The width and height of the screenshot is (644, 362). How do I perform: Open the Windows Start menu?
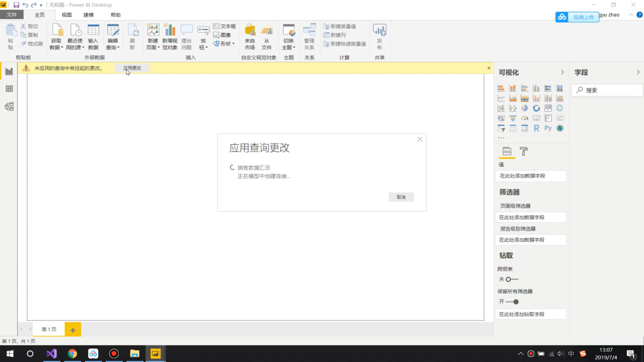coord(10,353)
